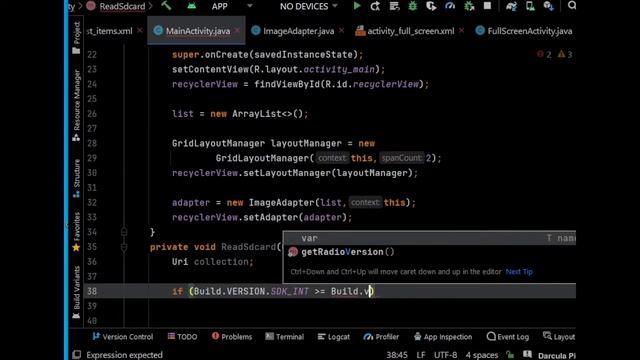Click line number 38 in the gutter
640x360 pixels.
(x=92, y=291)
